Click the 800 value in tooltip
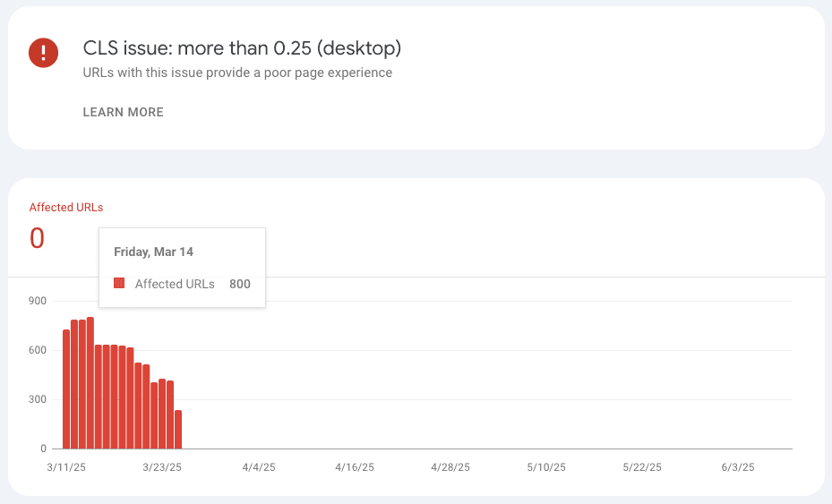This screenshot has height=504, width=832. click(239, 284)
